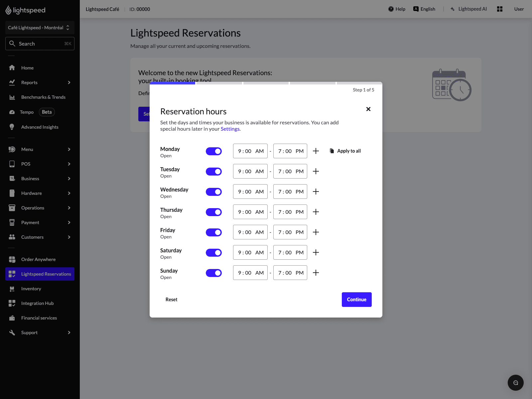Click the Lightspeed logo in the sidebar
This screenshot has height=399, width=532.
point(25,10)
